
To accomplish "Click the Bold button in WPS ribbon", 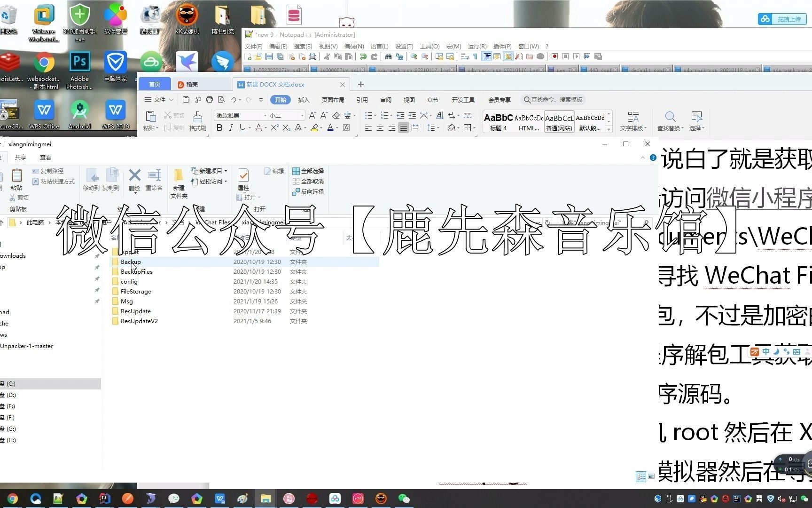I will point(219,127).
